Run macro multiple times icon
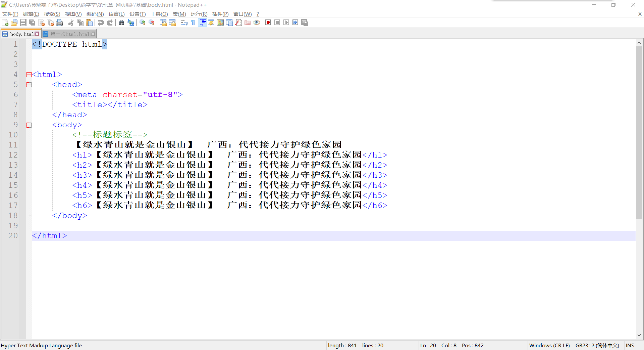644x350 pixels. [295, 23]
